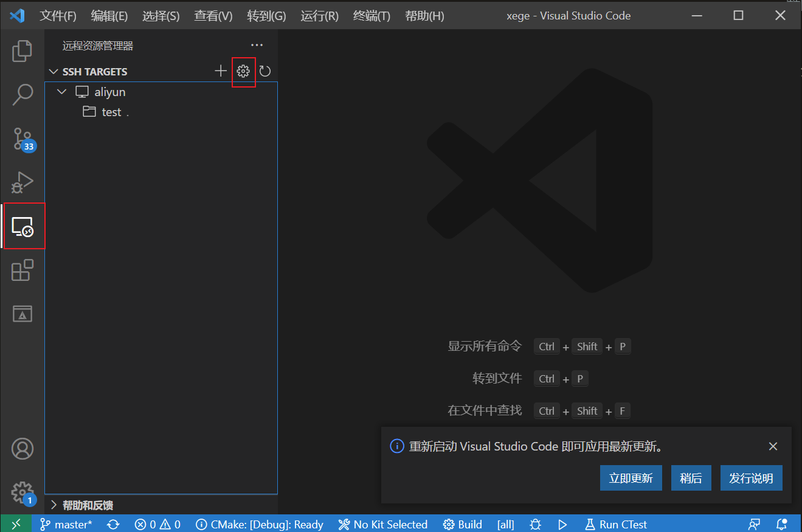The image size is (802, 532).
Task: Open SSH configuration file gear icon
Action: [243, 71]
